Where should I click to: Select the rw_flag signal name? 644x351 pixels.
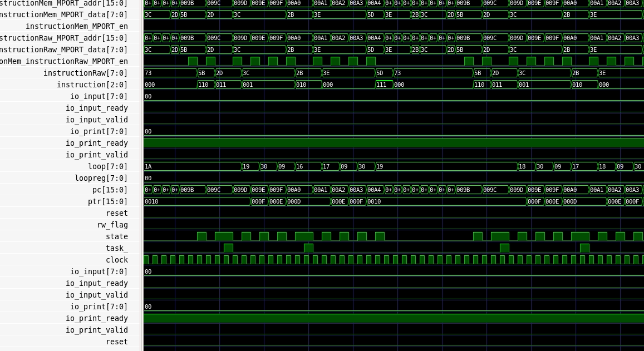[112, 225]
